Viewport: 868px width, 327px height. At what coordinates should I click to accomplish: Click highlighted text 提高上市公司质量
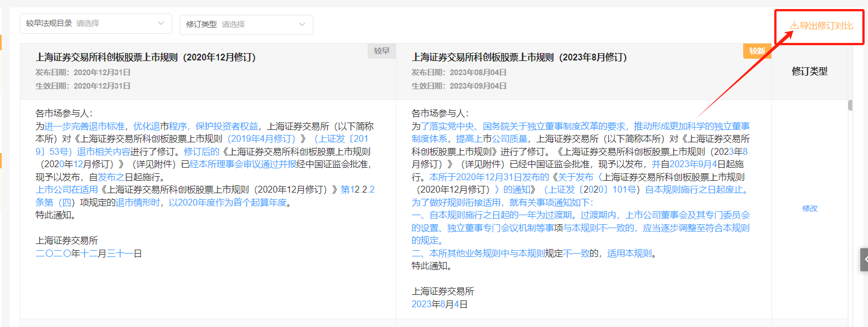pyautogui.click(x=492, y=138)
